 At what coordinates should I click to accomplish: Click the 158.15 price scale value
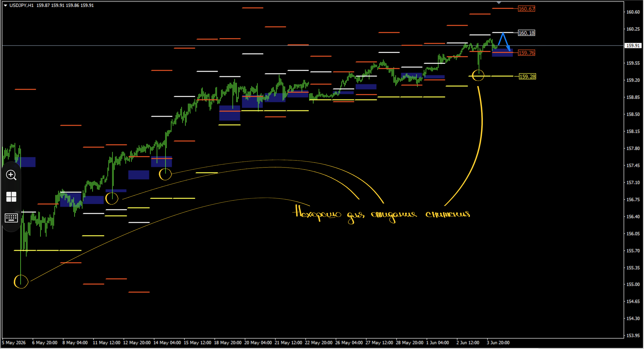tap(633, 131)
